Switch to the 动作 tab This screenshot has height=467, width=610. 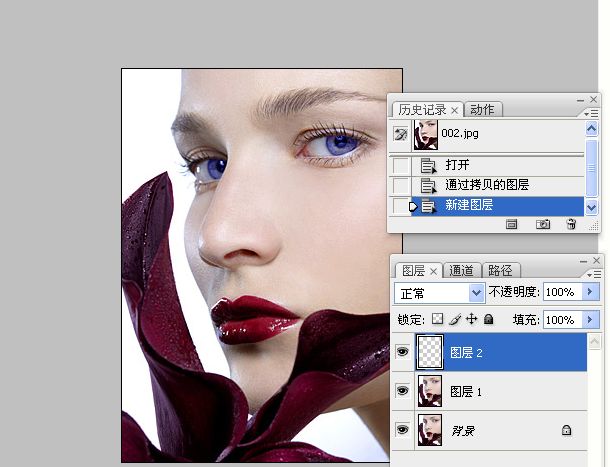tap(483, 109)
